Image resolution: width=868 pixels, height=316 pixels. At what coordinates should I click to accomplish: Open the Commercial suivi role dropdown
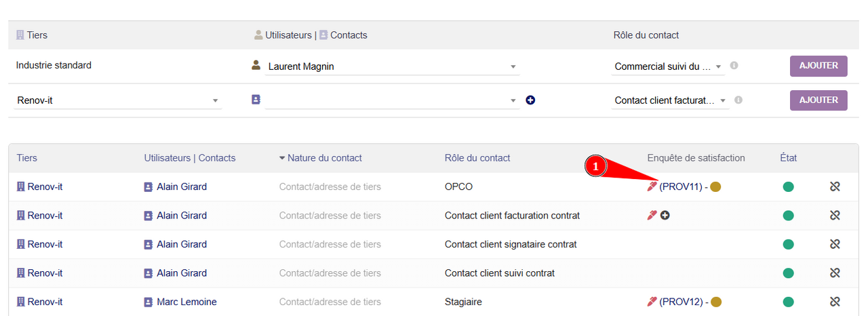pyautogui.click(x=718, y=66)
